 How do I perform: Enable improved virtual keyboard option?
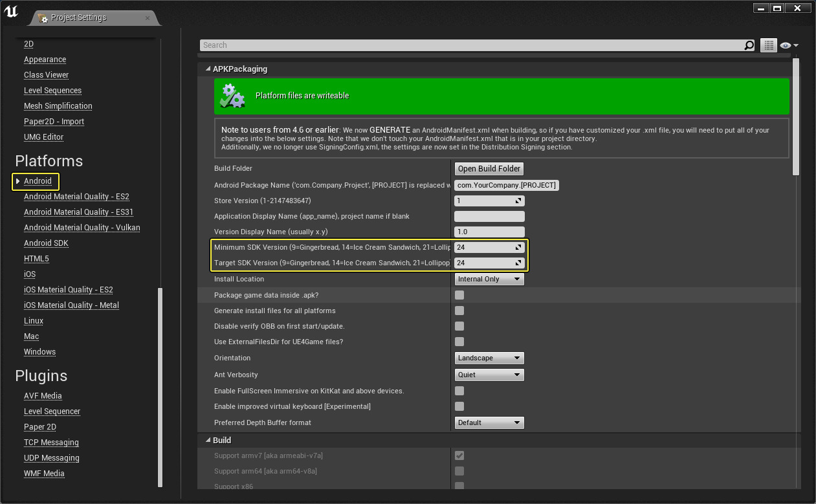(459, 406)
